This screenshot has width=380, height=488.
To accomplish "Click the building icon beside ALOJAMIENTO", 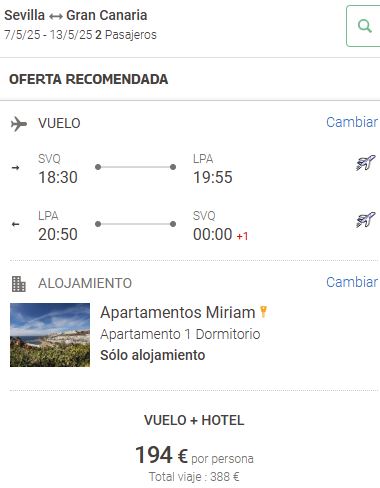I will pos(19,284).
